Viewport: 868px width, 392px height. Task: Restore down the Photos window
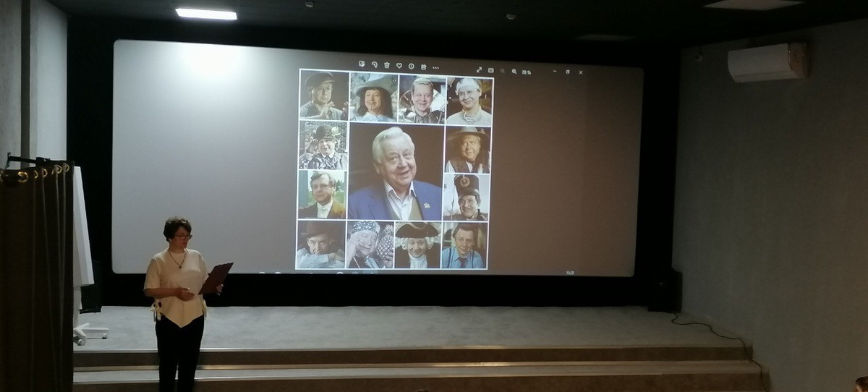[568, 72]
